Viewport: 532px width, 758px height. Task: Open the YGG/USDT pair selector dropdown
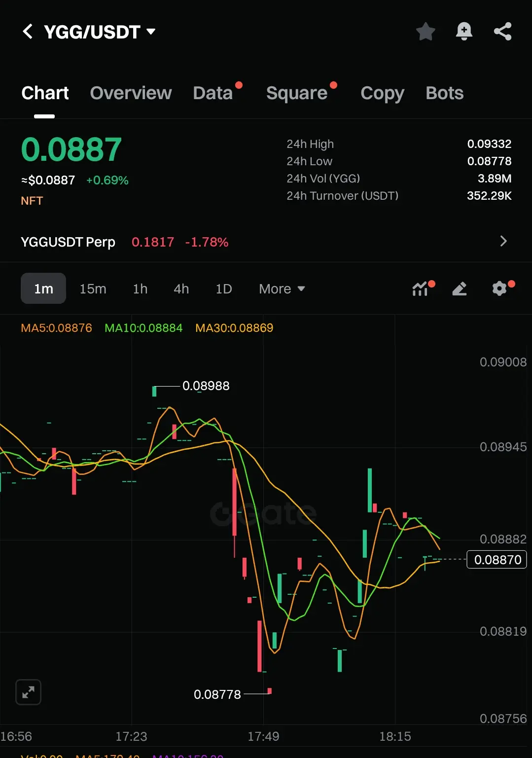pyautogui.click(x=100, y=32)
